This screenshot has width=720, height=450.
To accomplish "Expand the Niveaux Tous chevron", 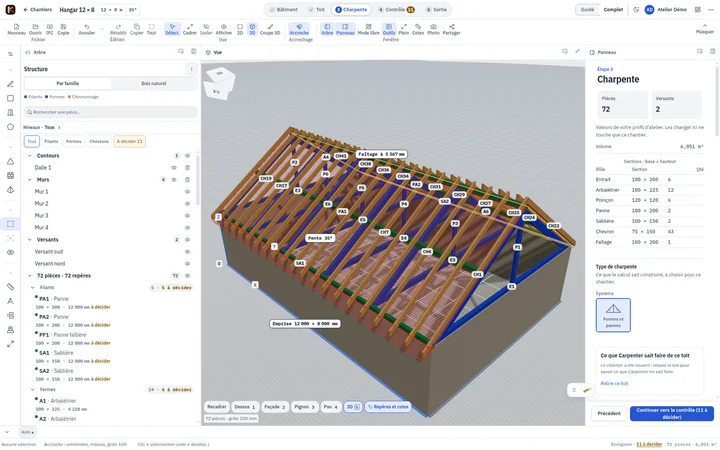I will 59,127.
